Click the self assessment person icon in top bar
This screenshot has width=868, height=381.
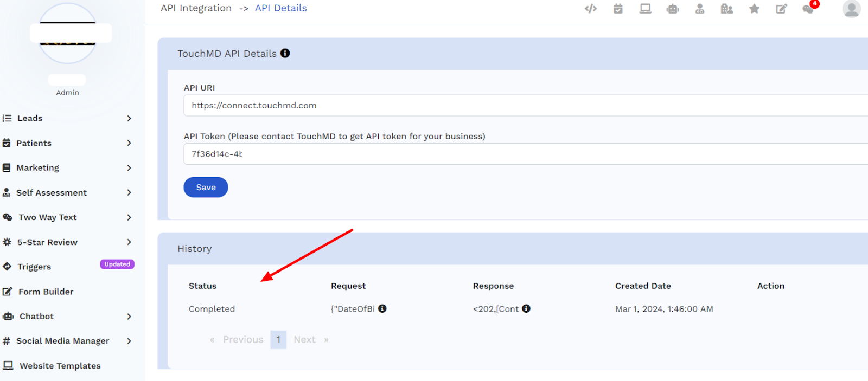point(700,9)
